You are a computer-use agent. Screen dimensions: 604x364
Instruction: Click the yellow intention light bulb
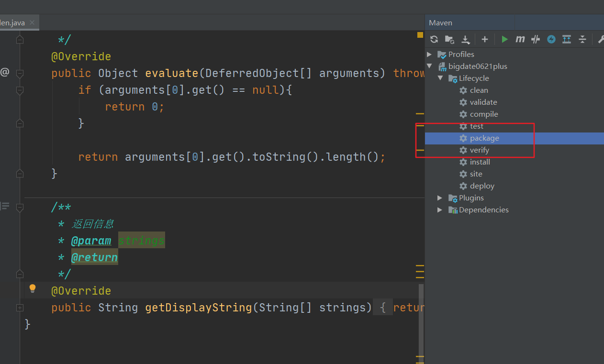[x=33, y=288]
